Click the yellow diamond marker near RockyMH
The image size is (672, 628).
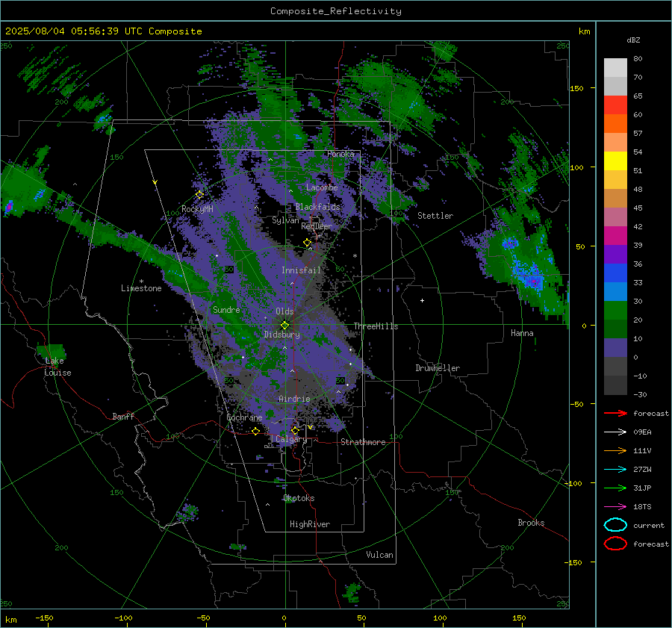click(x=199, y=195)
